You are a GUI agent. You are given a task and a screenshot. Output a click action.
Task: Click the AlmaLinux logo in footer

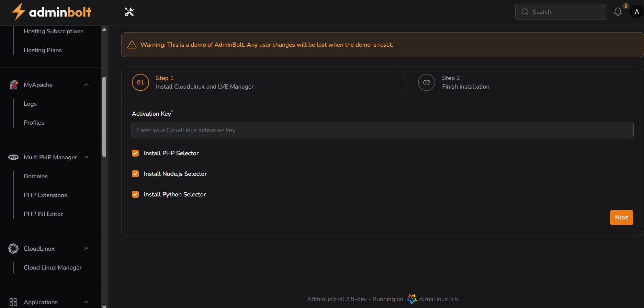pyautogui.click(x=411, y=299)
